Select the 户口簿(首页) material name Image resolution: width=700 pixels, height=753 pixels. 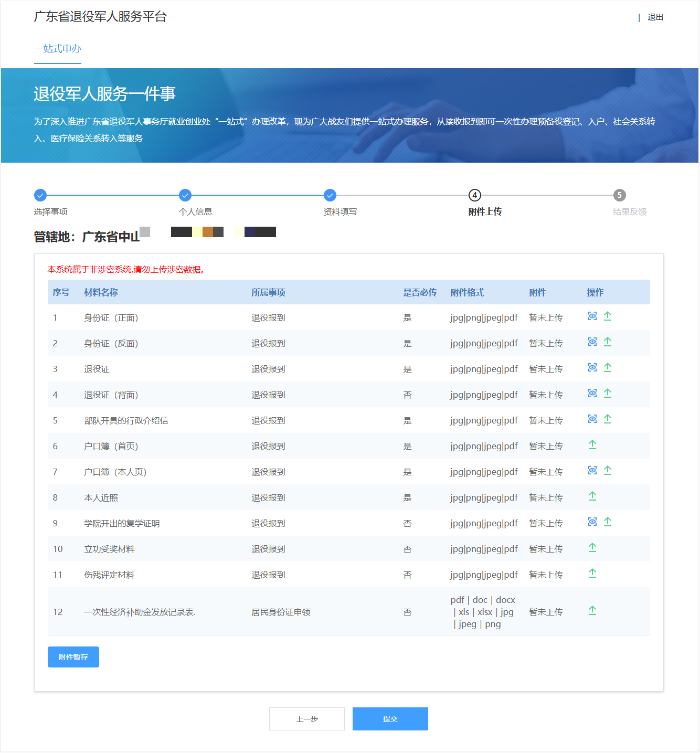(111, 446)
